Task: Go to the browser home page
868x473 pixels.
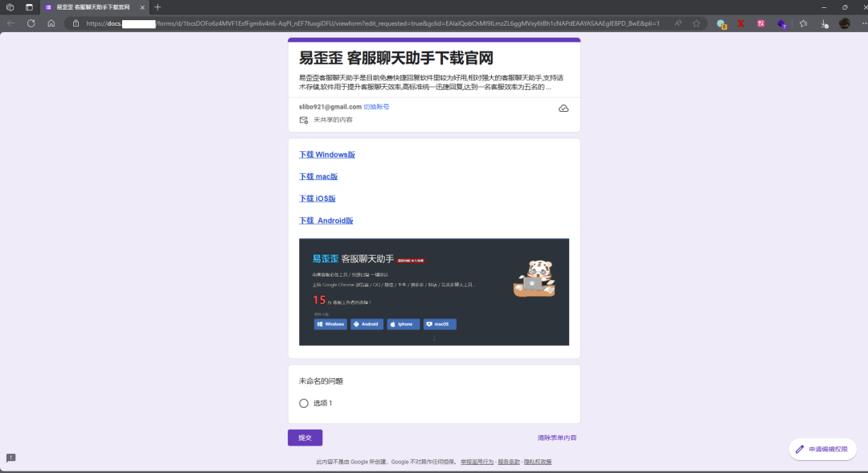Action: click(x=51, y=23)
